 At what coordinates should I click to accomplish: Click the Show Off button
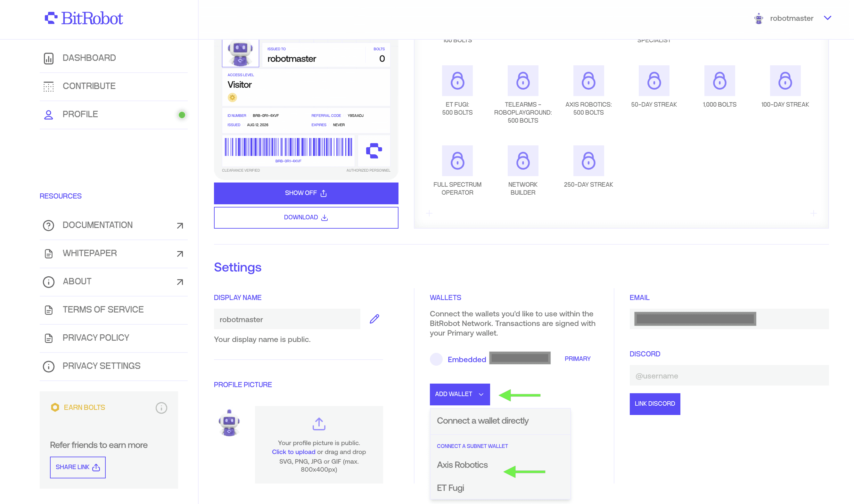(x=306, y=193)
